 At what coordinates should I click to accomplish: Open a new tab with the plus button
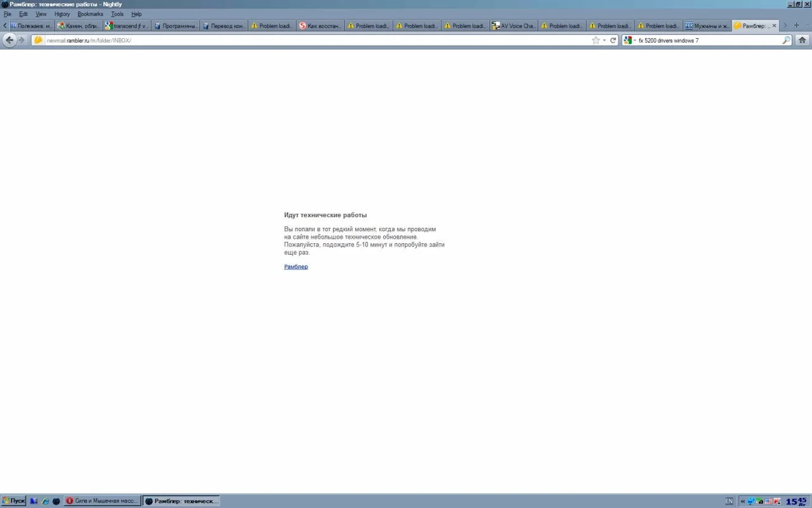[796, 25]
